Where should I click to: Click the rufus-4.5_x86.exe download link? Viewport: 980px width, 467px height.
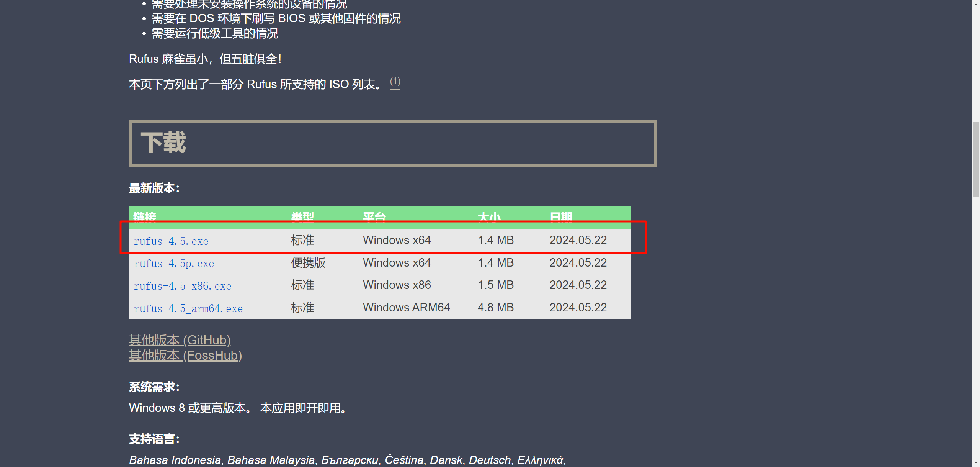183,286
